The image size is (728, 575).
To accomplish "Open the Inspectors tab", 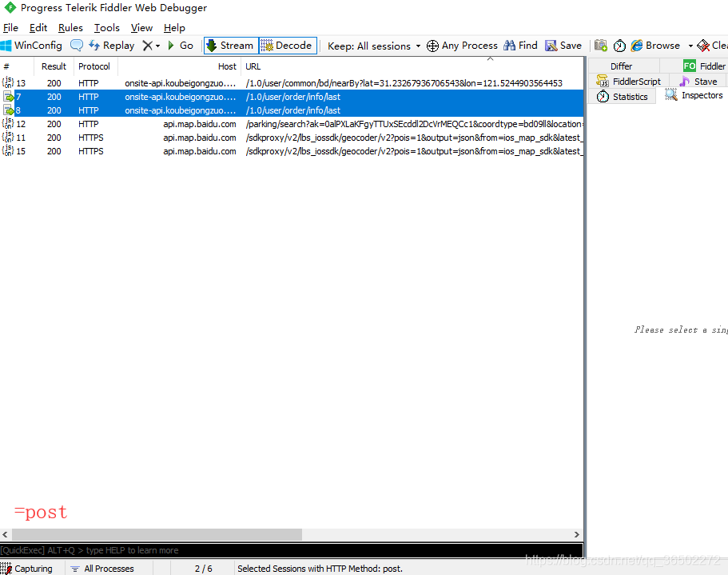I will 694,95.
